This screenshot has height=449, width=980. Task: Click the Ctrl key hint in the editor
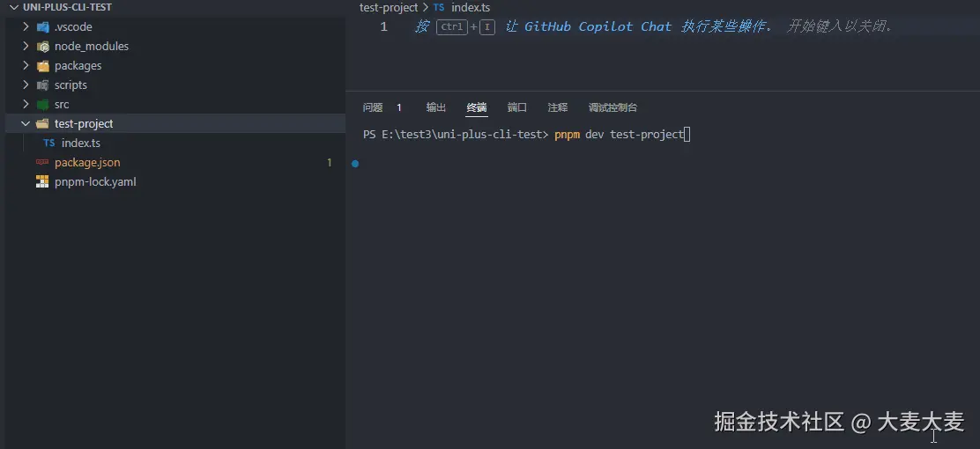(451, 27)
